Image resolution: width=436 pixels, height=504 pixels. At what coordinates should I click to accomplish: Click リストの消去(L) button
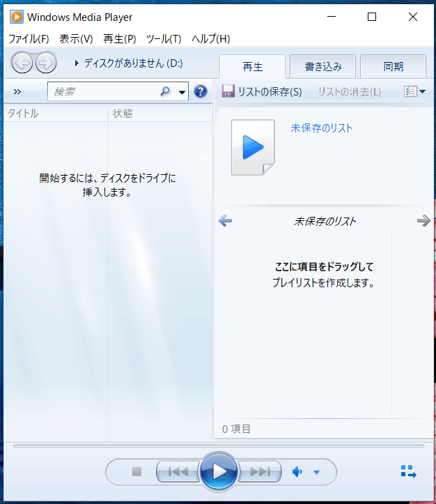point(350,92)
